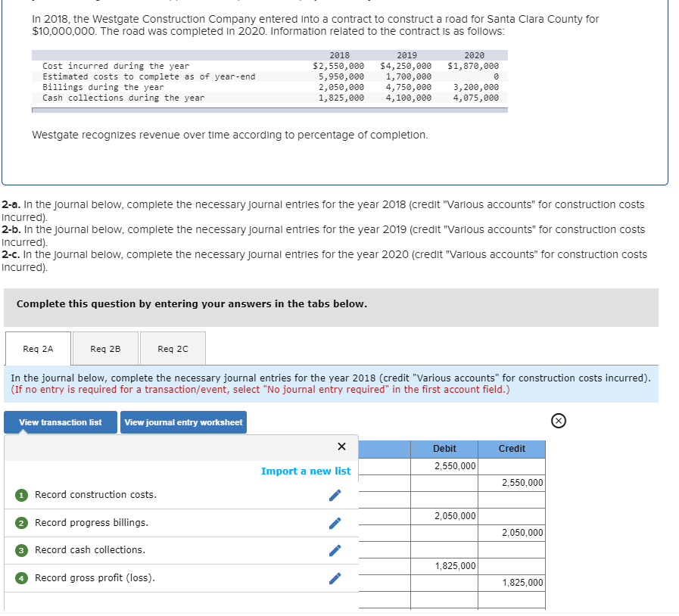Switch to the Req 2B tab
Viewport: 679px width, 616px height.
coord(104,349)
